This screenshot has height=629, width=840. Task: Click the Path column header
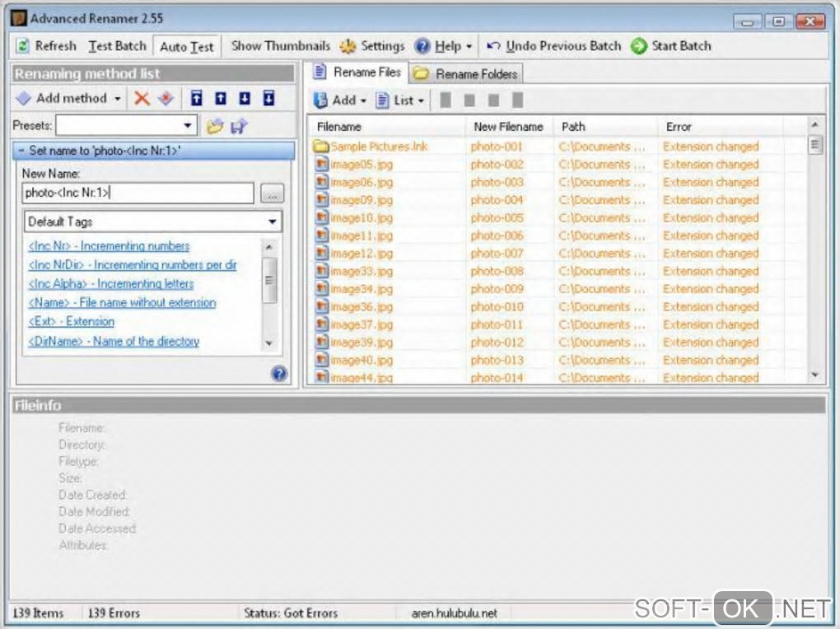605,127
